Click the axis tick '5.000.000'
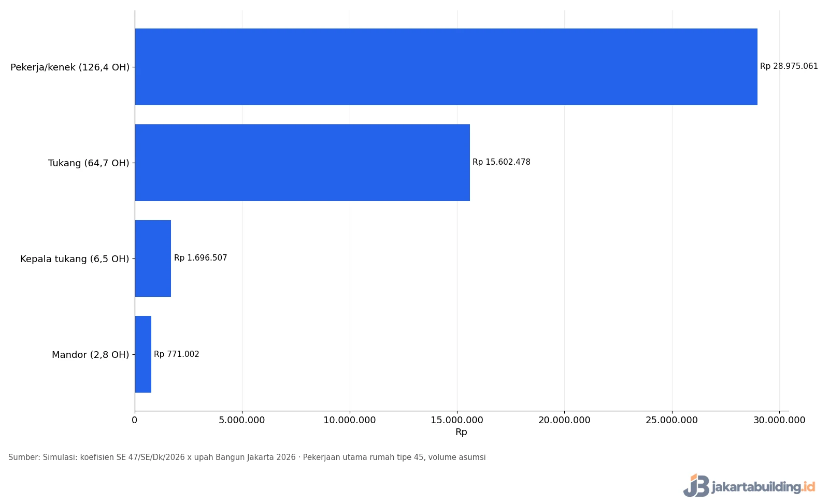 click(242, 420)
